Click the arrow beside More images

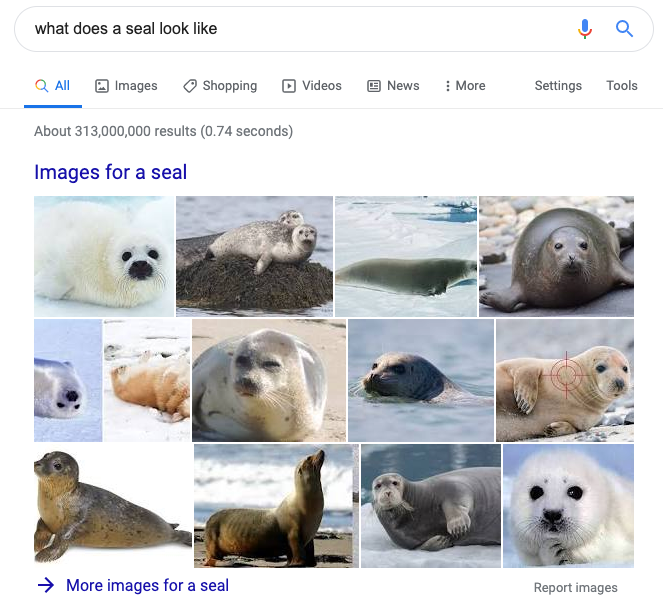[x=46, y=585]
